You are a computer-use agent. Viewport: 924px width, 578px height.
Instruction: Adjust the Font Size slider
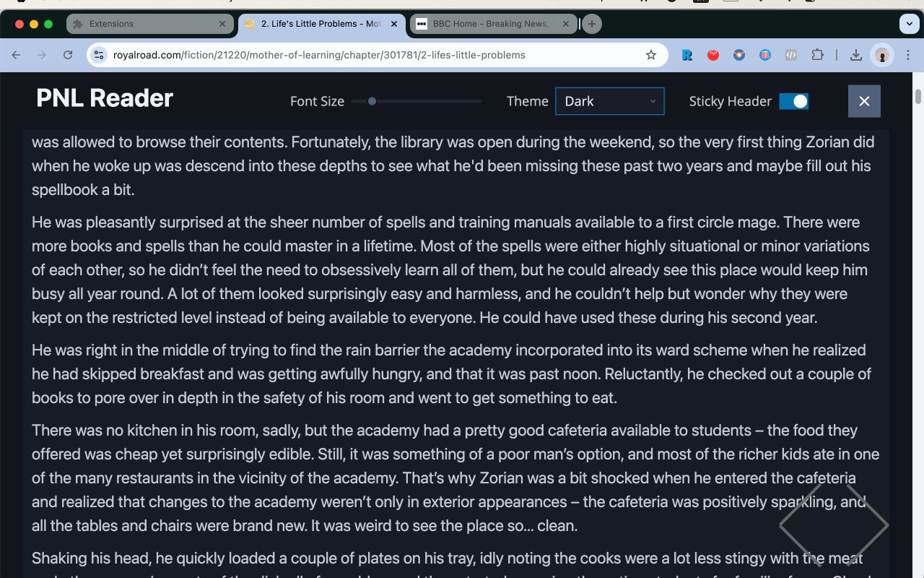(417, 101)
